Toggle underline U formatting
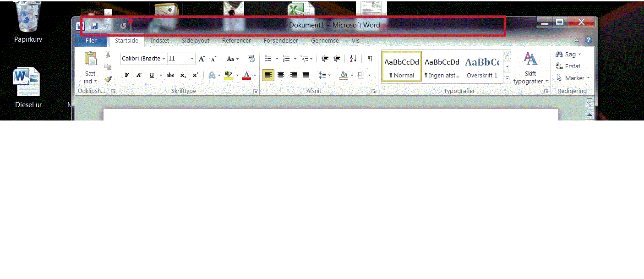644x279 pixels. (152, 75)
